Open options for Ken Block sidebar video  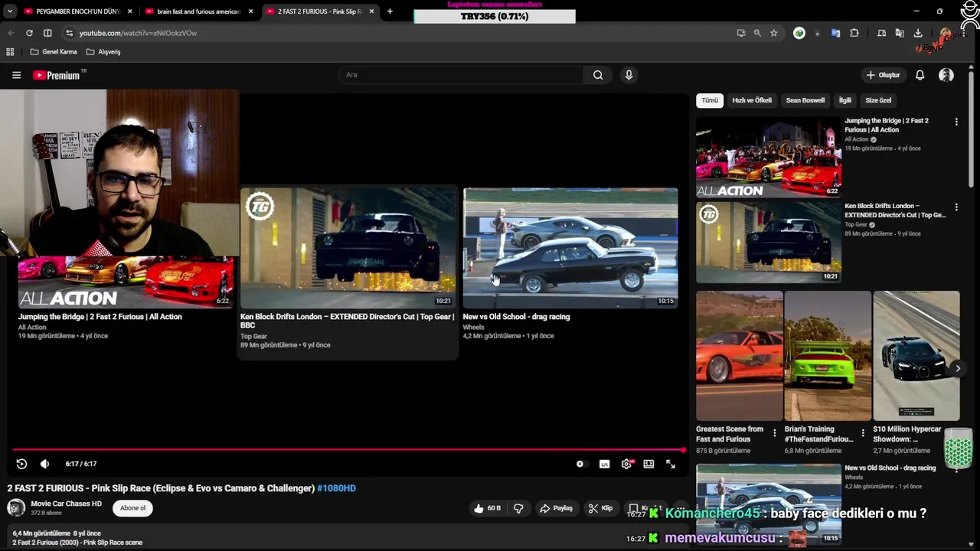point(956,207)
